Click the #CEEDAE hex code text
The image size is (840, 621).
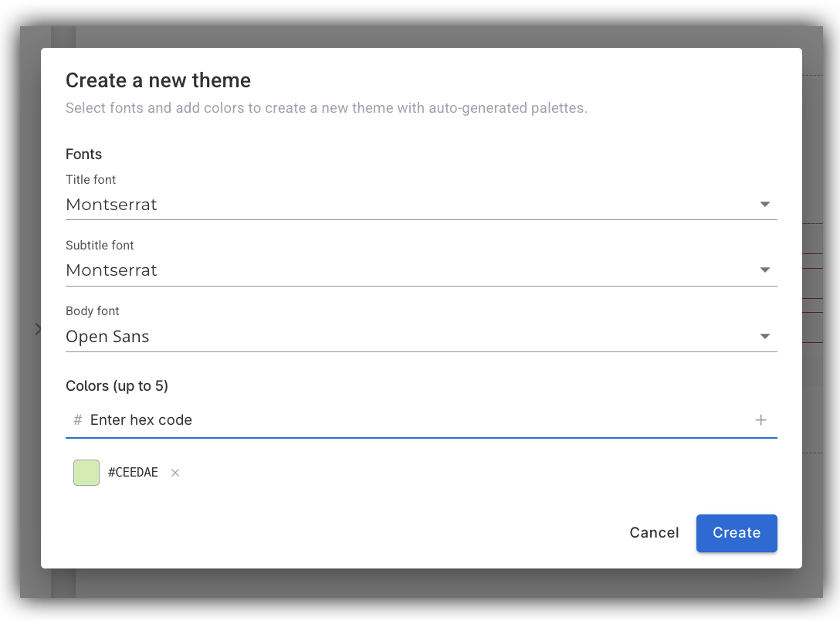(x=133, y=472)
